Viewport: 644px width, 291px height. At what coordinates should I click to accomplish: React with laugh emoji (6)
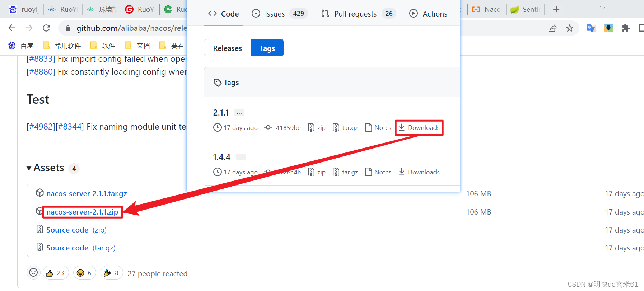[84, 273]
